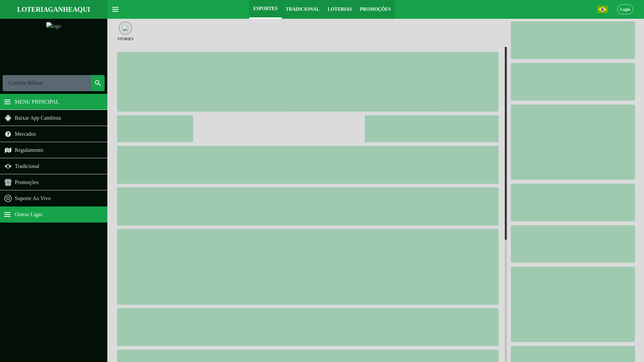Click the Android icon beside Baixar App Cambista
The width and height of the screenshot is (644, 362).
(8, 118)
